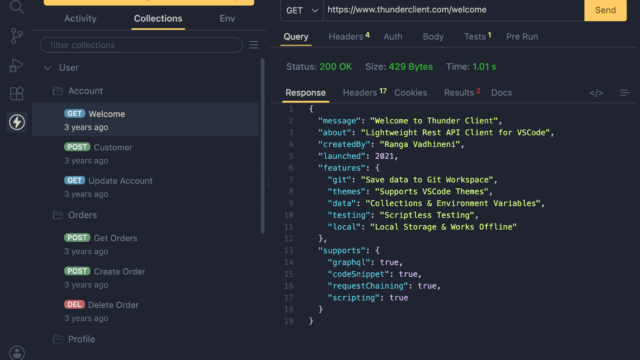Click the filter collections search box
Screen dimensions: 640x360
pyautogui.click(x=141, y=45)
